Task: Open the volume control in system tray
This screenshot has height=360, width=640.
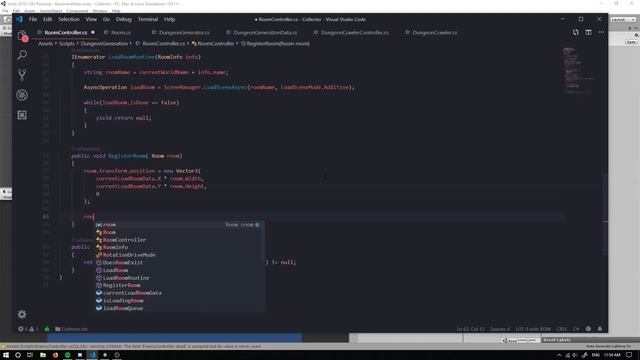Action: [575, 355]
